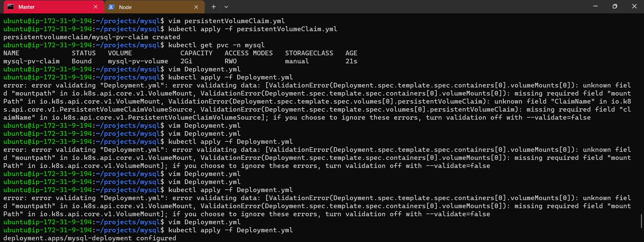Expand the new tab profile dropdown chevron

coord(226,7)
